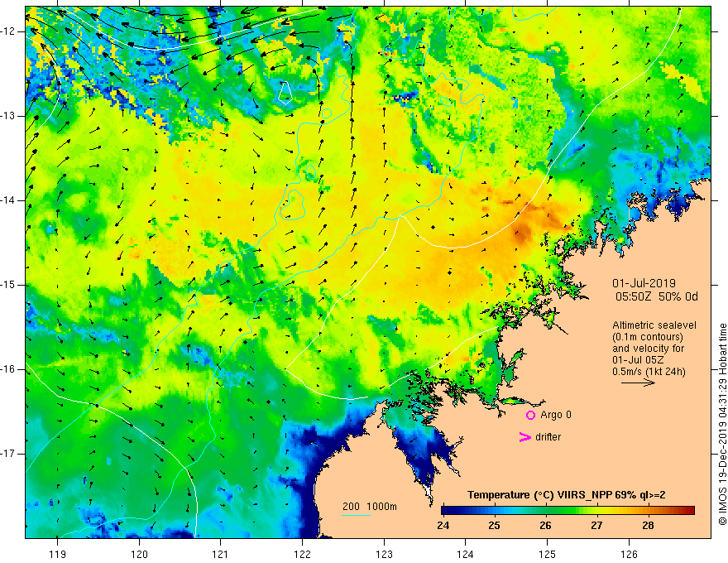This screenshot has height=563, width=728.
Task: Click the 'and velocity for' legend line
Action: [648, 349]
